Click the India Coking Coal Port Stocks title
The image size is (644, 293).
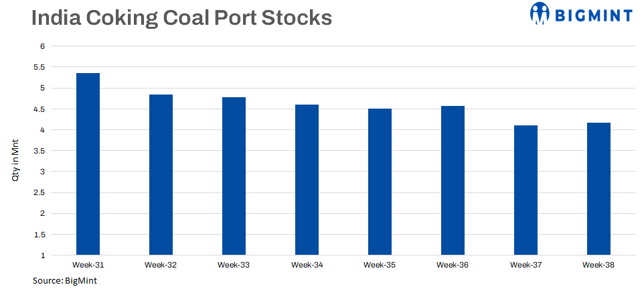[181, 18]
